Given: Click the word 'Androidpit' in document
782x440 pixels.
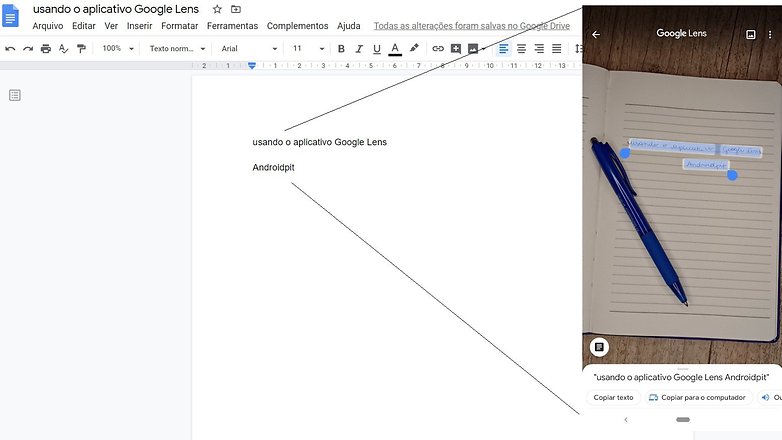Looking at the screenshot, I should 273,168.
